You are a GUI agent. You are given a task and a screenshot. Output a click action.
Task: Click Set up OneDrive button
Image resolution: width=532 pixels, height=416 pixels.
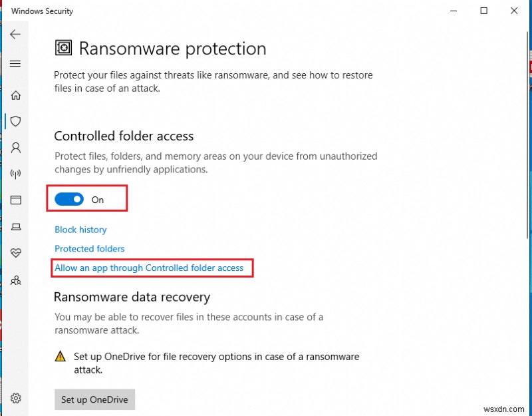[x=94, y=399]
